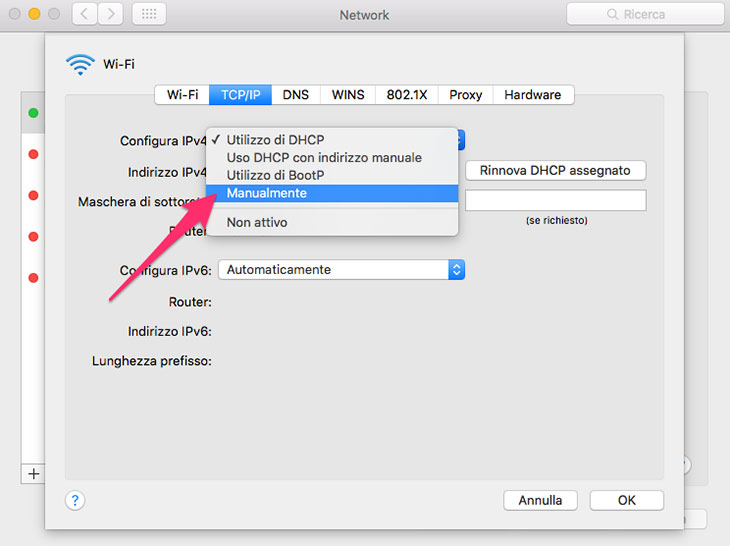Click the Annulla button
The width and height of the screenshot is (730, 546).
click(x=540, y=500)
